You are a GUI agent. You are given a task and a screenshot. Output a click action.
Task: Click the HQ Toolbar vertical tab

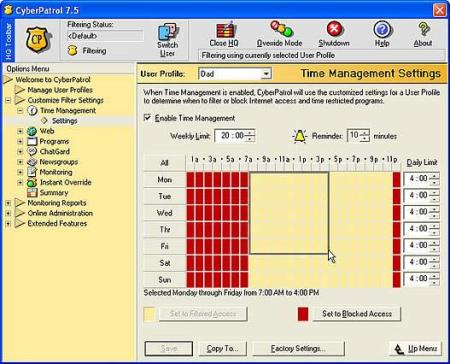(8, 41)
